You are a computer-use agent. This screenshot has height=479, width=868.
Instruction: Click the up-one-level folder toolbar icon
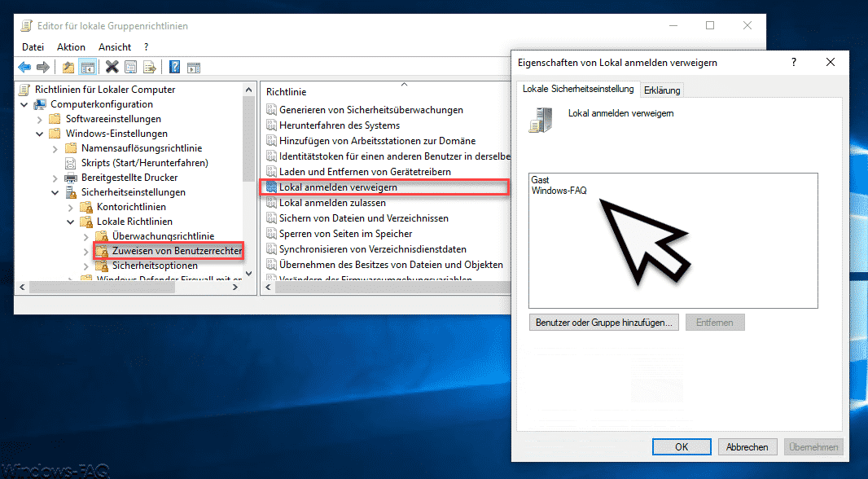click(x=68, y=68)
